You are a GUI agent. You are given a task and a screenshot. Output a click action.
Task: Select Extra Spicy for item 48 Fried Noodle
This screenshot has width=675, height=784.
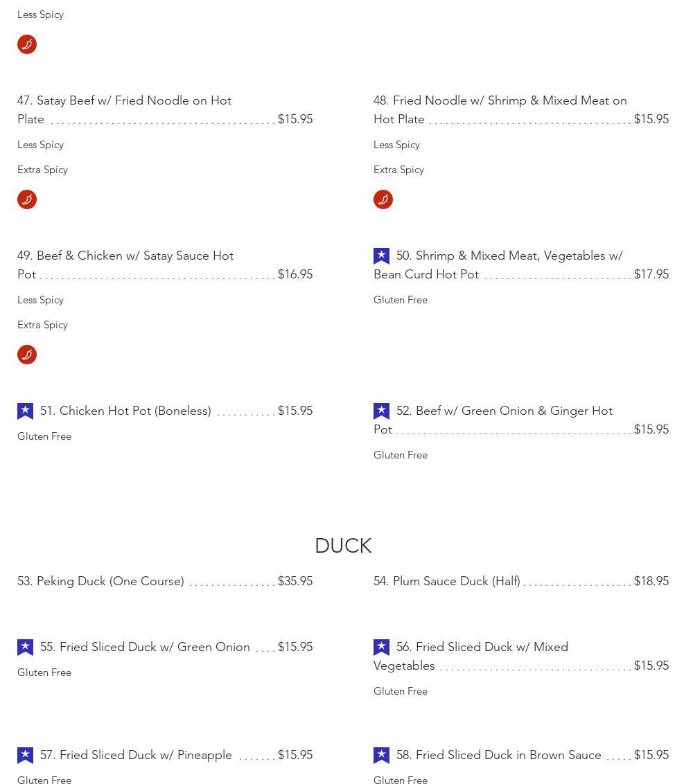(x=398, y=170)
